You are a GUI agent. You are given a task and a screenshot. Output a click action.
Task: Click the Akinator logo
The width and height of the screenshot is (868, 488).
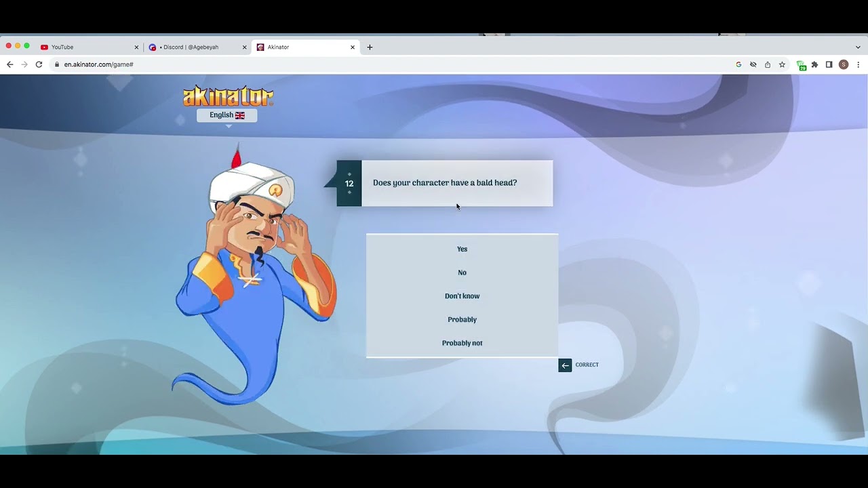click(228, 96)
